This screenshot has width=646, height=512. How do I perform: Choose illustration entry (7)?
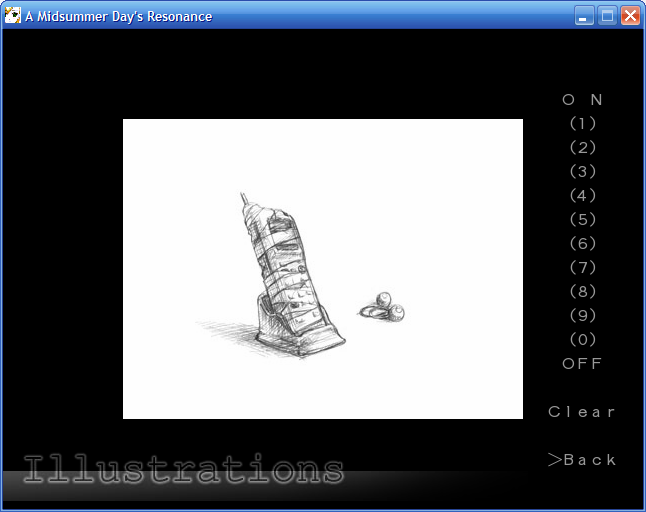pos(583,267)
